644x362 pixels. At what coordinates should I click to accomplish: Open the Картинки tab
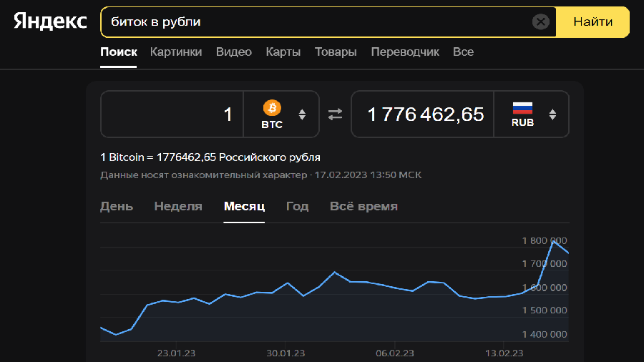coord(176,52)
